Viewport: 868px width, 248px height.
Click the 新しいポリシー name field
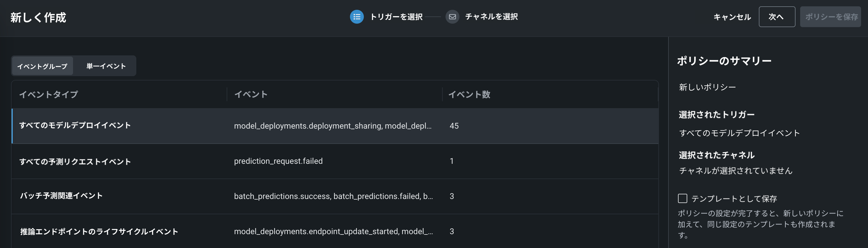[707, 87]
